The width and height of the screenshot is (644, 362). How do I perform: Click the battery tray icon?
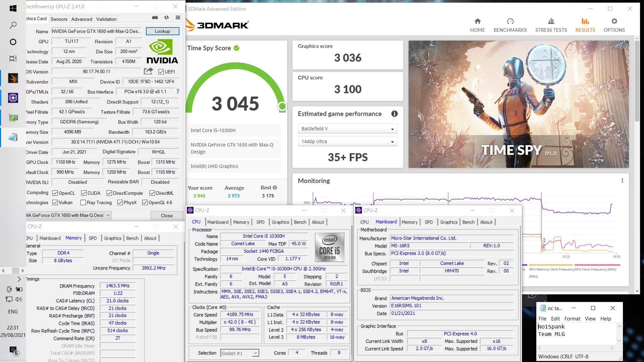click(19, 289)
